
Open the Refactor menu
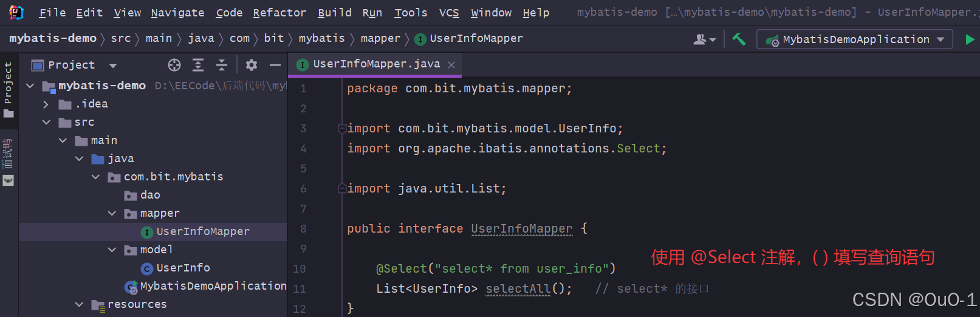(x=279, y=13)
